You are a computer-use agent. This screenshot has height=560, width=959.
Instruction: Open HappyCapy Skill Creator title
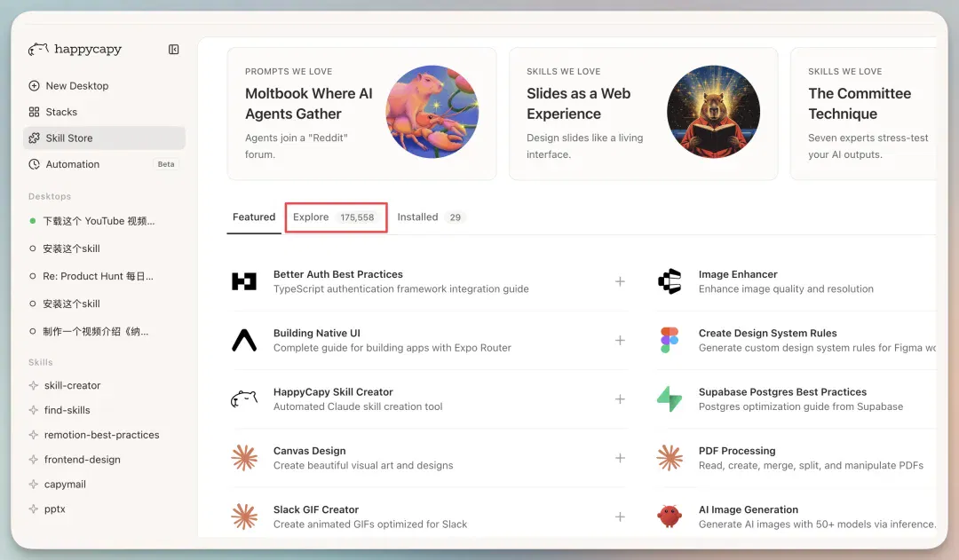333,392
